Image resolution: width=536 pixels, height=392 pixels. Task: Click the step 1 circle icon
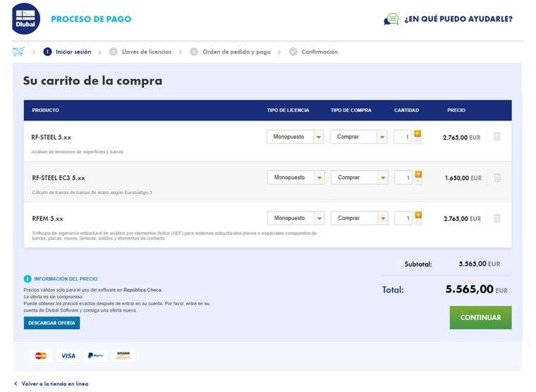tap(47, 51)
